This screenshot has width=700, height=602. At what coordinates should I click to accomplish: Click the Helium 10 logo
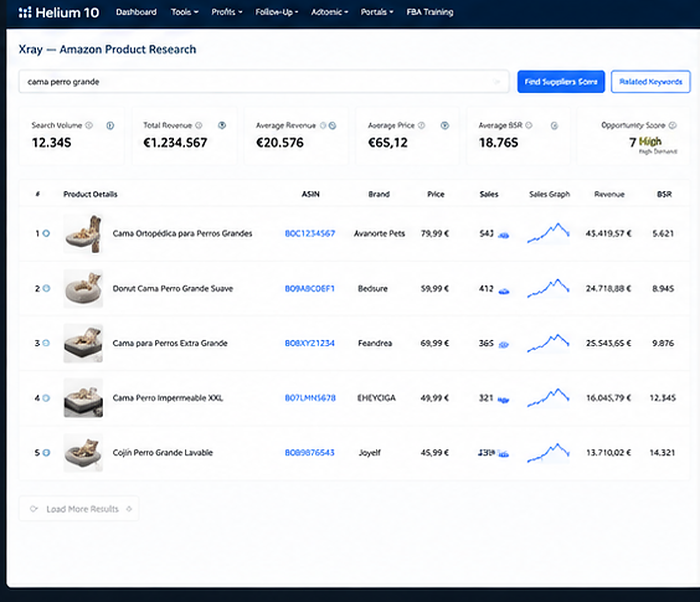click(59, 12)
